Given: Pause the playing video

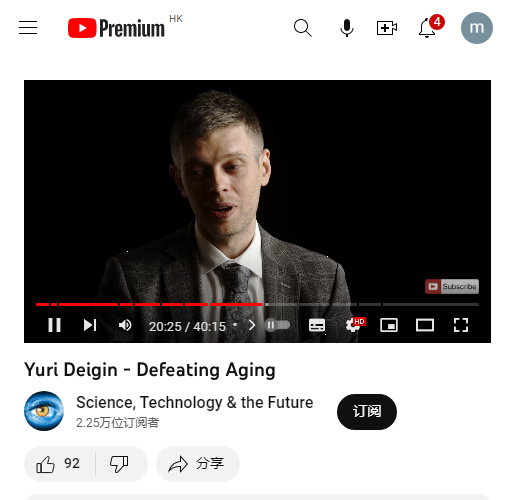Looking at the screenshot, I should [x=54, y=325].
